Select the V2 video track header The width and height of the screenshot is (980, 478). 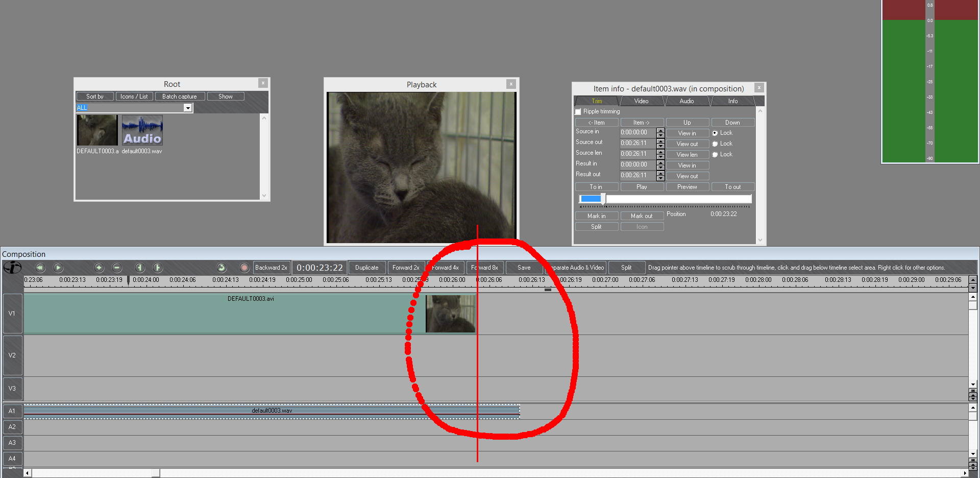[x=12, y=355]
